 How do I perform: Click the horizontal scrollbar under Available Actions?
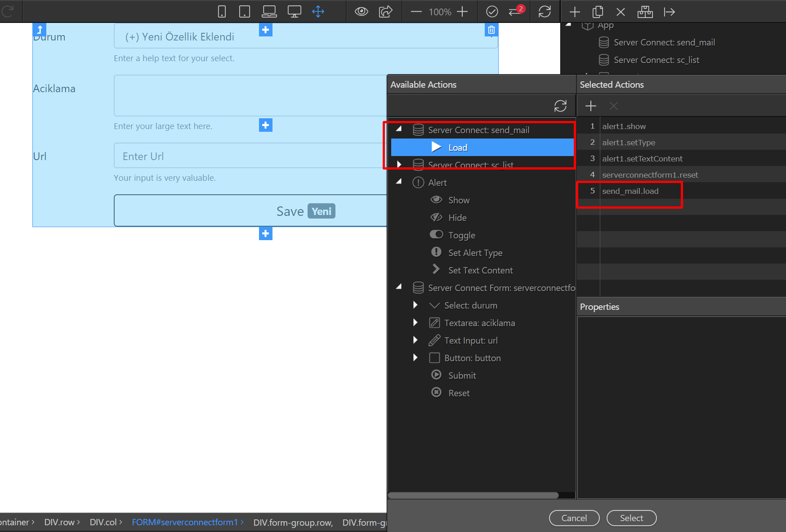coord(473,495)
